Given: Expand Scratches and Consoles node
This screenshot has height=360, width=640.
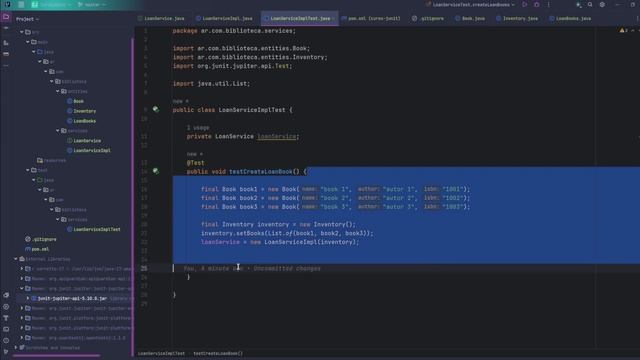Looking at the screenshot, I should 16,348.
